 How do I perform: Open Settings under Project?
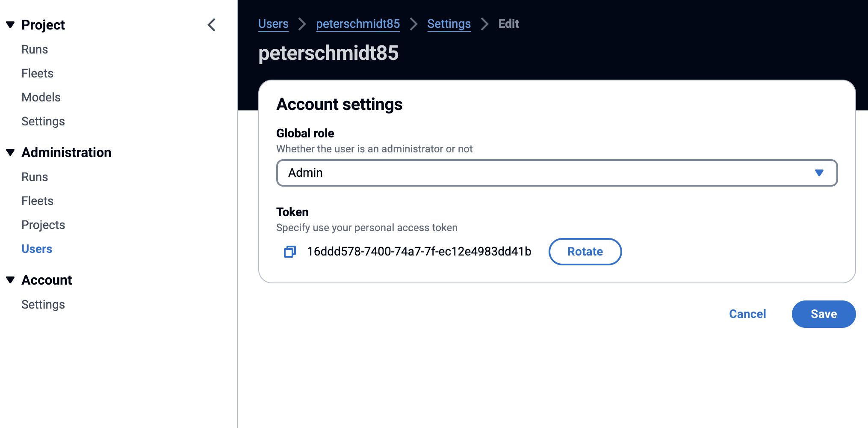[x=43, y=122]
